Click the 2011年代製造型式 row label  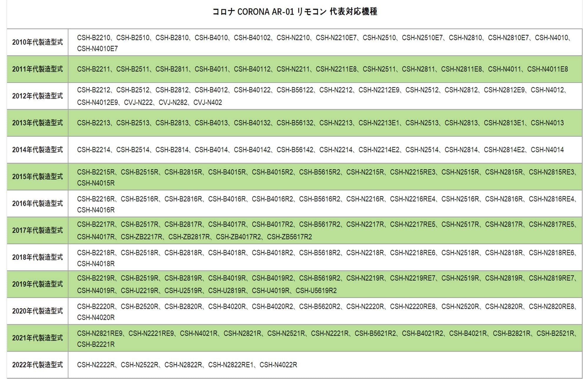[x=37, y=69]
